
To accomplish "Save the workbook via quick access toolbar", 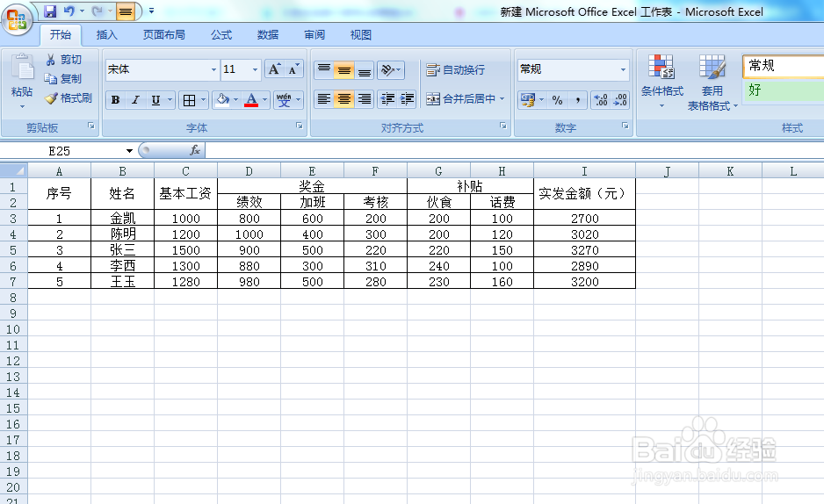I will pos(50,11).
